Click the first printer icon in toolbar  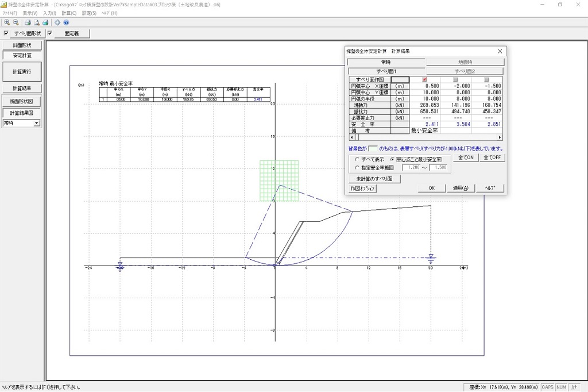click(x=28, y=22)
